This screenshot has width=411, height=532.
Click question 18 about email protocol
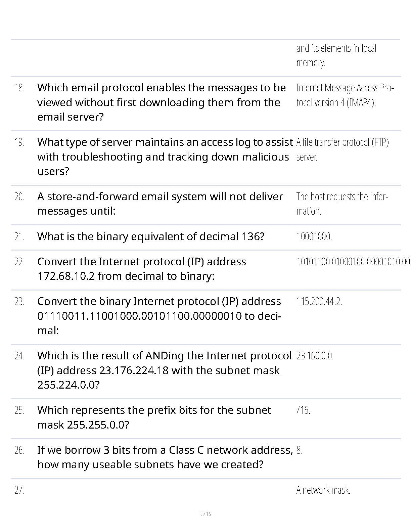[x=161, y=102]
